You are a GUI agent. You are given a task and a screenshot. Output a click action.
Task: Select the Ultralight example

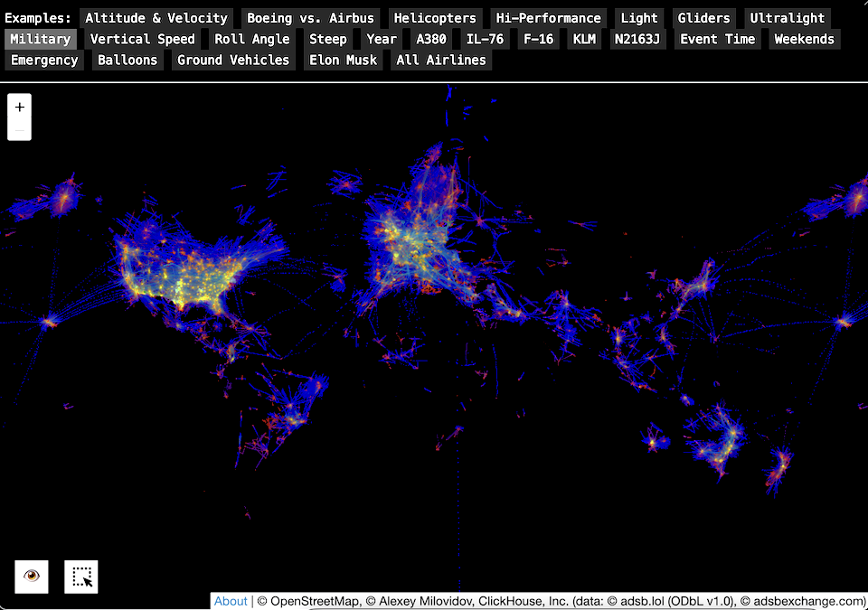[787, 18]
